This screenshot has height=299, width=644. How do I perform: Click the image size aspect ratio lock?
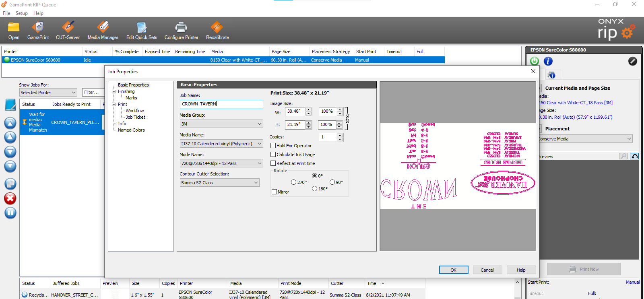(x=347, y=118)
